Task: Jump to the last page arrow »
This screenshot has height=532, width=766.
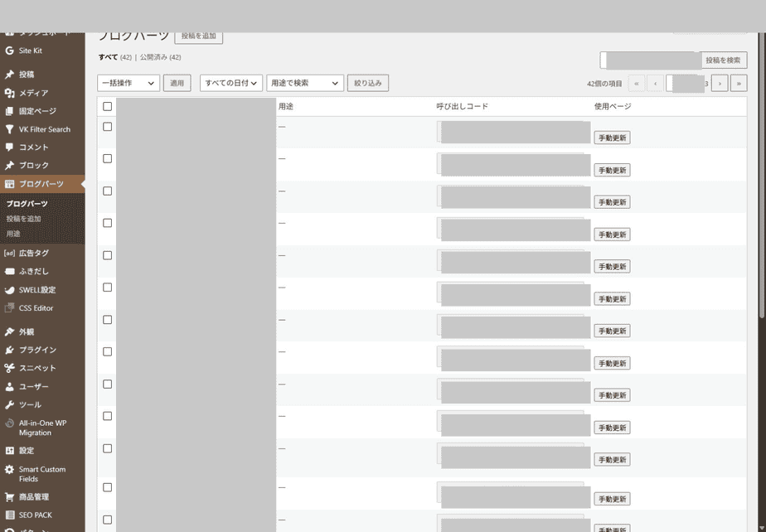Action: tap(739, 84)
